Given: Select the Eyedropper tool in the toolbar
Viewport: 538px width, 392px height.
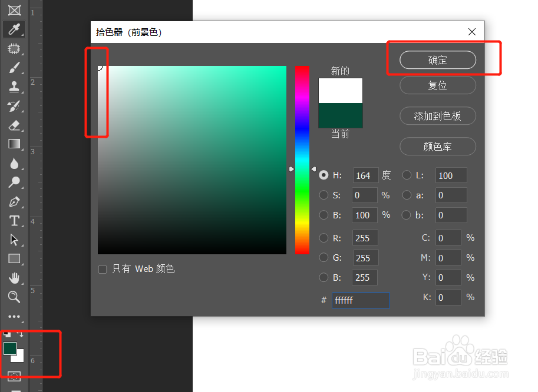Looking at the screenshot, I should point(13,29).
